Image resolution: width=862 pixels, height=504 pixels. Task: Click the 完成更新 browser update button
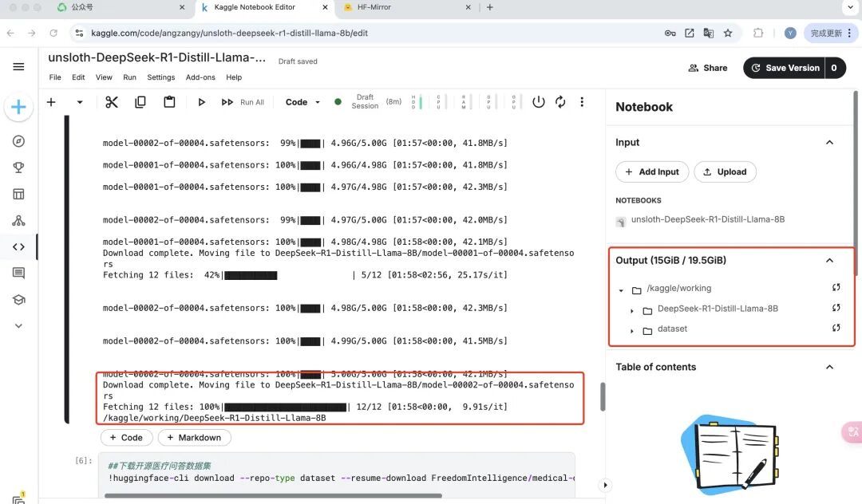[831, 33]
